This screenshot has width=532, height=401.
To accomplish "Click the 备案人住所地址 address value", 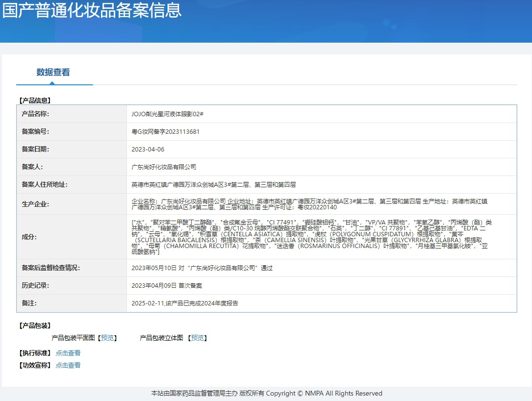I will pos(213,185).
